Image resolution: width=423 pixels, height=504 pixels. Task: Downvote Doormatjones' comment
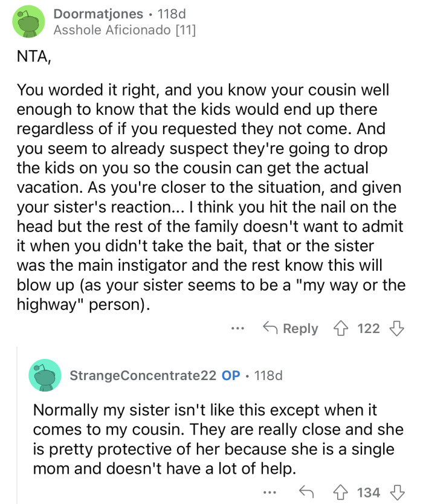(x=396, y=328)
